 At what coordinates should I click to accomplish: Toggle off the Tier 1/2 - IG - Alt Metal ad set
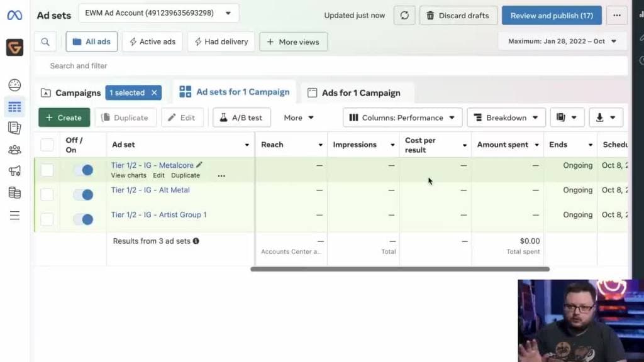[84, 195]
